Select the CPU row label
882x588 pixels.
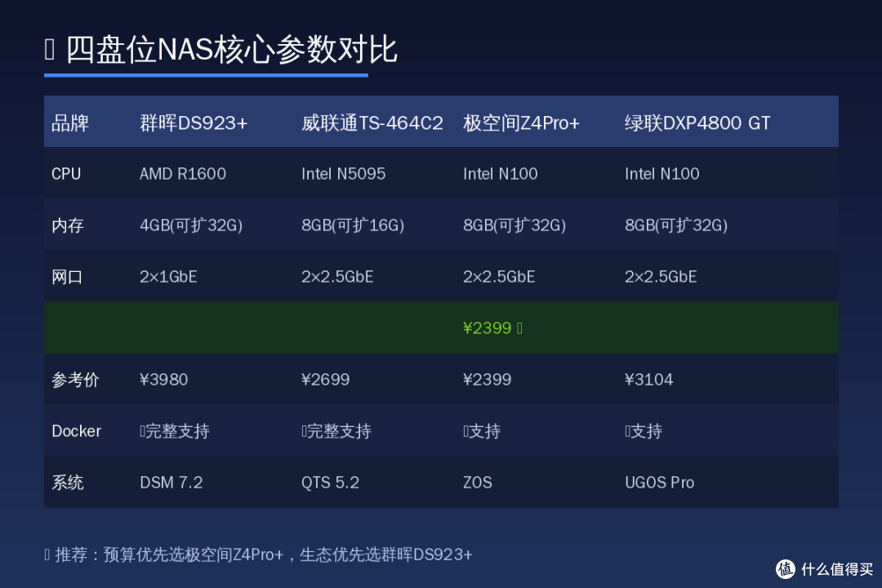pyautogui.click(x=66, y=174)
